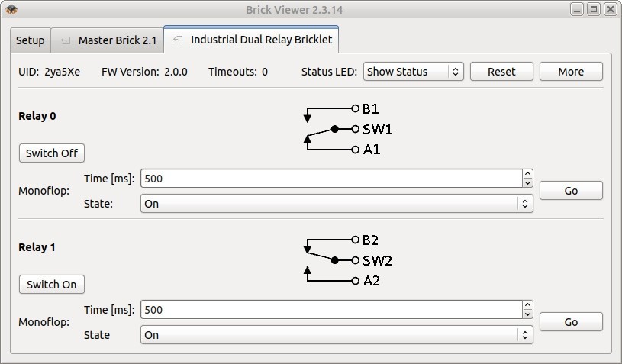622x364 pixels.
Task: Switch to the Setup tab
Action: coord(31,40)
